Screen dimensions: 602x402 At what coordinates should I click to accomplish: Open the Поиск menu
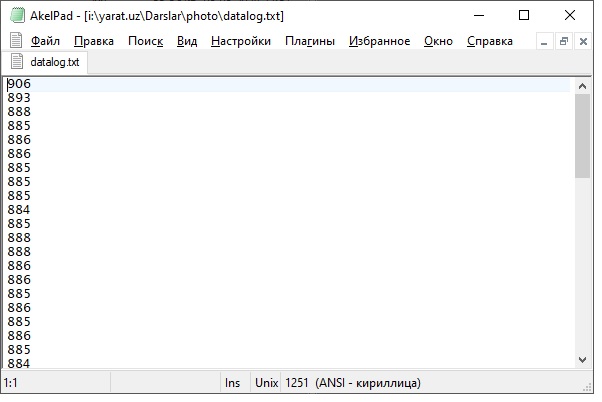(145, 41)
